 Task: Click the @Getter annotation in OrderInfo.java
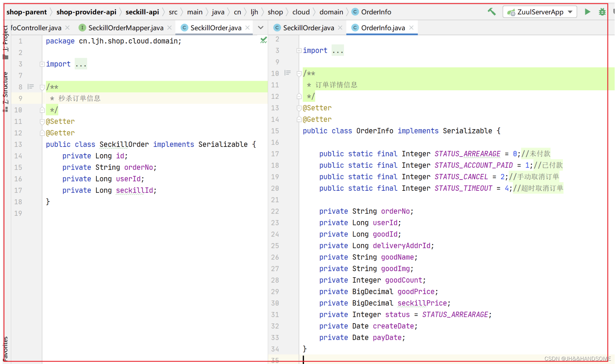317,120
